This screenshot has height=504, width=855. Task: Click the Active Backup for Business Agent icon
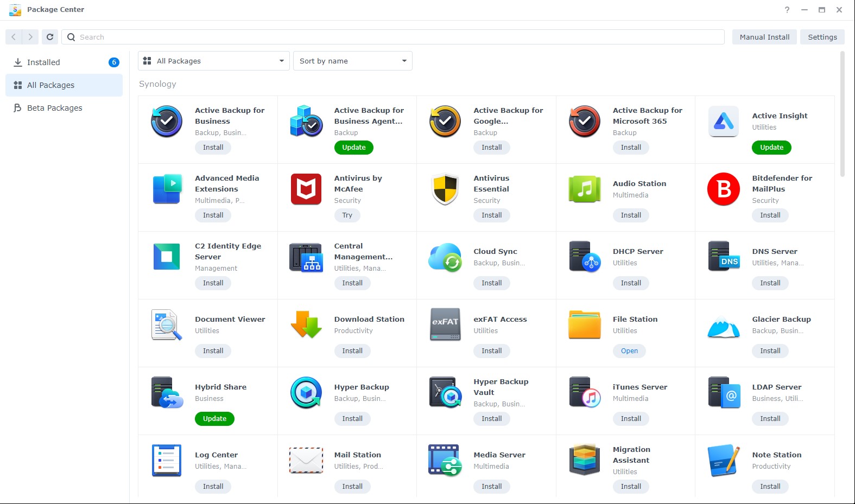[x=306, y=121]
